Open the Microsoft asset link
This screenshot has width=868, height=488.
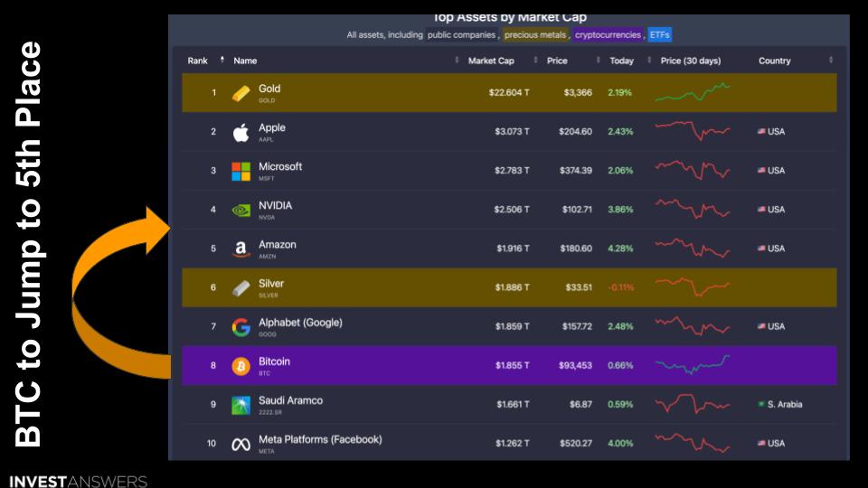280,166
